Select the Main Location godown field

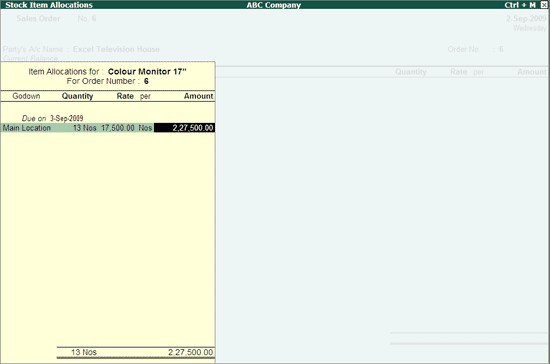click(x=27, y=128)
